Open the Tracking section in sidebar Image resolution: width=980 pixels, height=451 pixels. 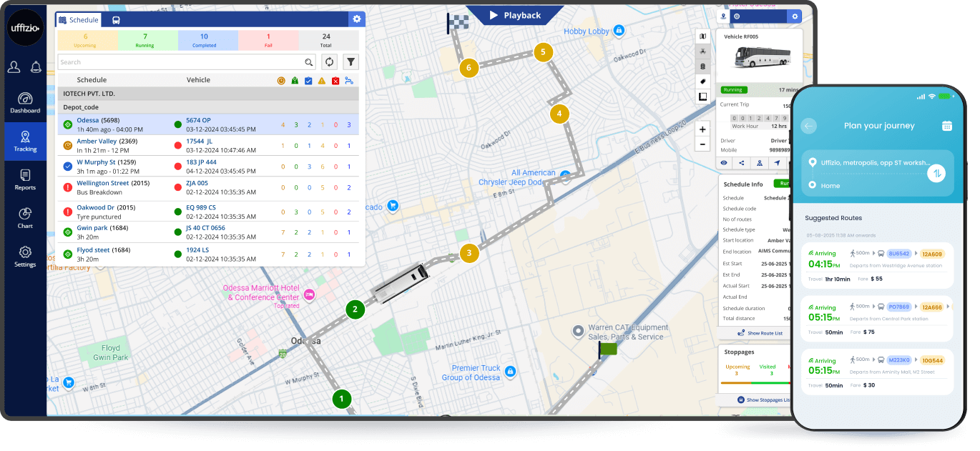25,142
